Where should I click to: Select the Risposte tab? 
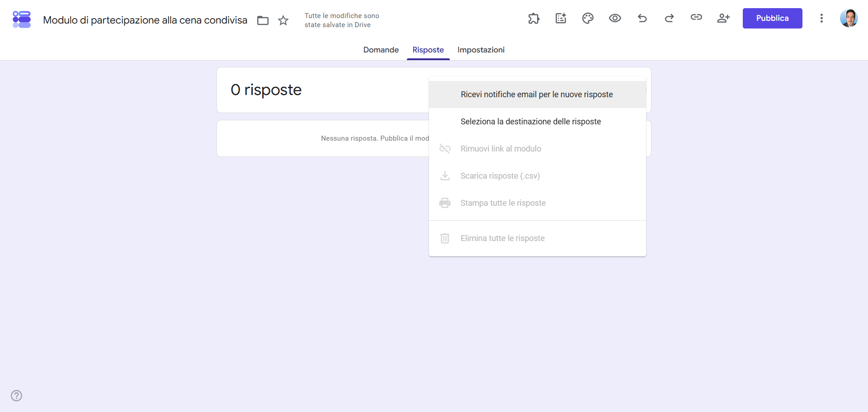tap(428, 50)
